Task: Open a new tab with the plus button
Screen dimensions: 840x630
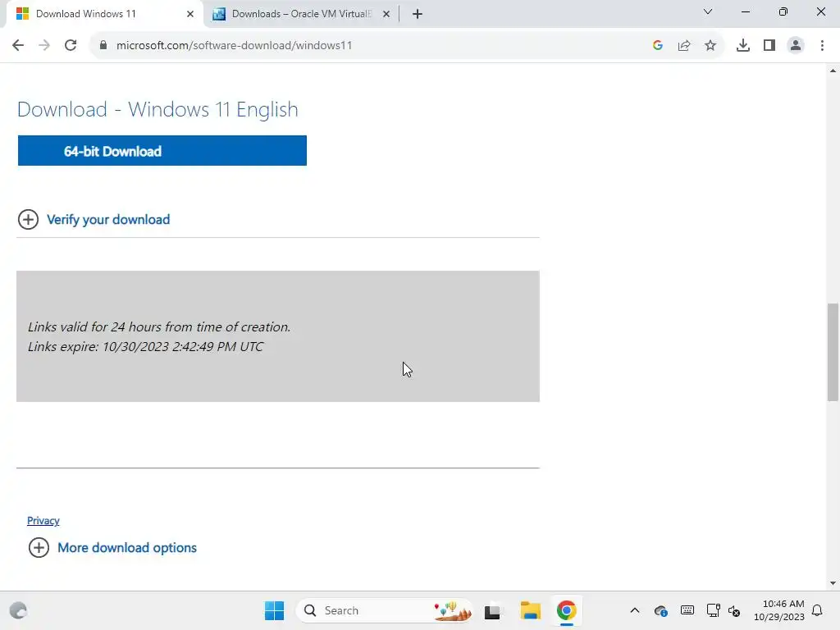Action: (418, 14)
